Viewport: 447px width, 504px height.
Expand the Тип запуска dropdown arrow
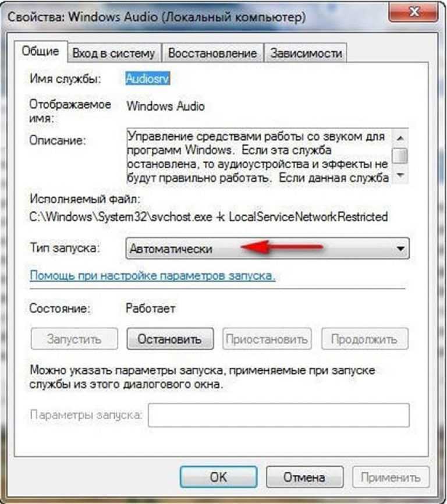coord(400,249)
